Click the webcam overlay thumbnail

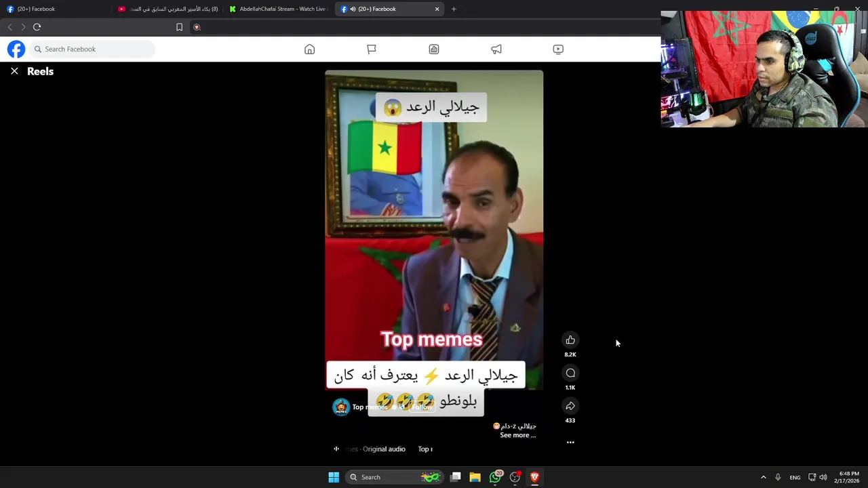(764, 69)
